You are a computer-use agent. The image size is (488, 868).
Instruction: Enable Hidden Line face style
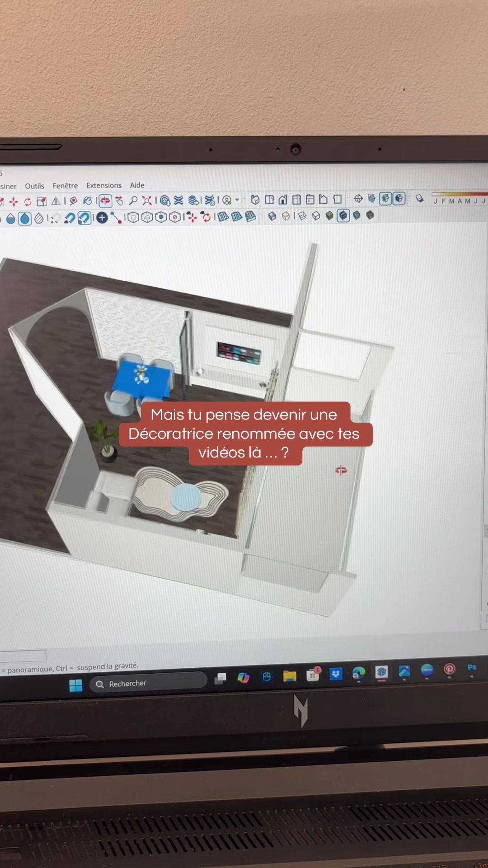(316, 216)
